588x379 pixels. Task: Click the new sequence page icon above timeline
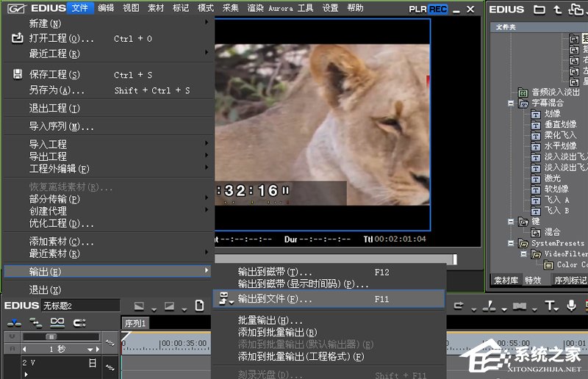click(199, 306)
